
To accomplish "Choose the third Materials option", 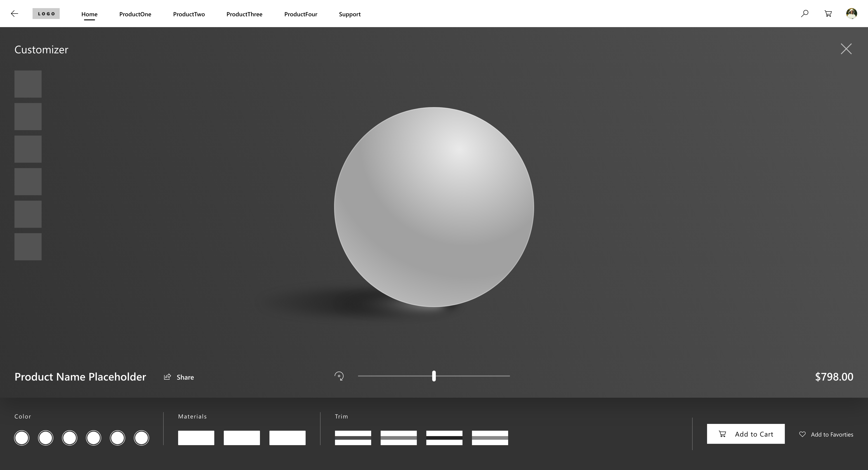I will pos(288,438).
